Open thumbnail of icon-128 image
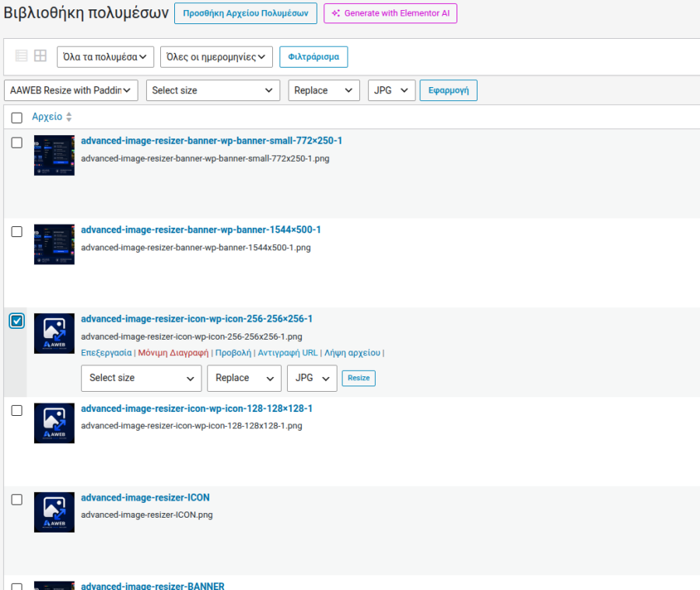This screenshot has height=590, width=700. point(54,423)
